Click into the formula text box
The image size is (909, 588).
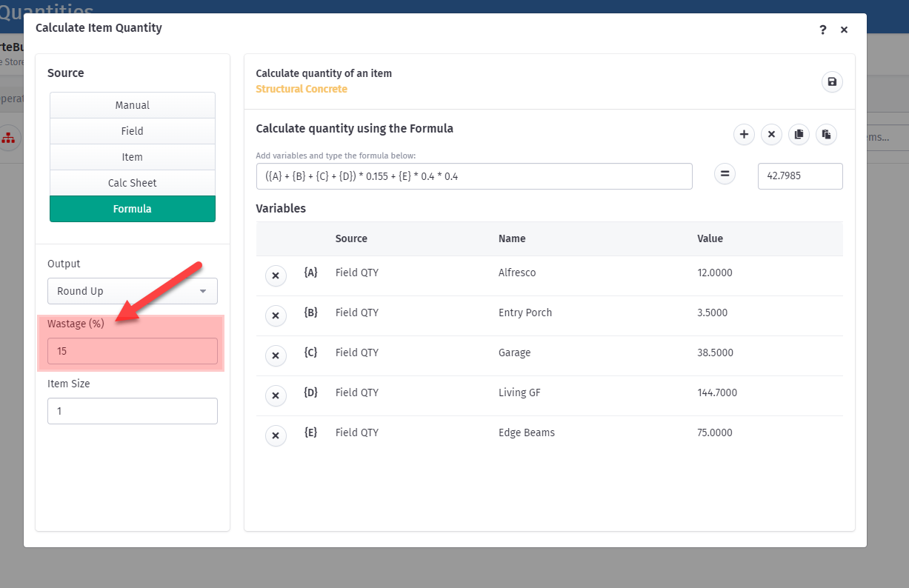(x=474, y=176)
